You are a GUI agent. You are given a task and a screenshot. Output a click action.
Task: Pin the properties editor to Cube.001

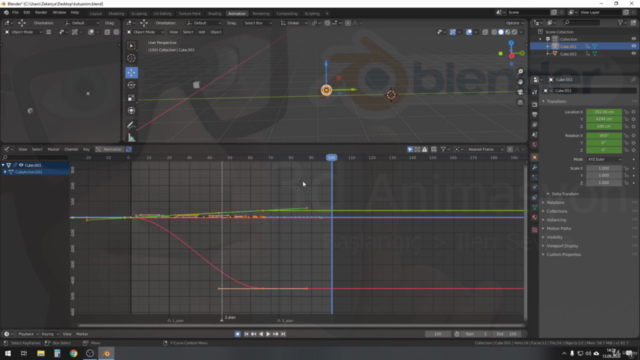pyautogui.click(x=633, y=80)
